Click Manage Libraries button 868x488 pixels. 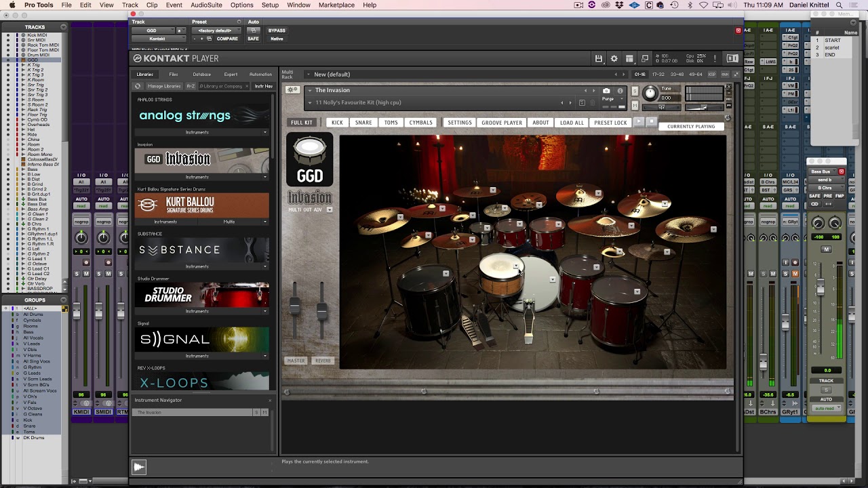coord(164,86)
